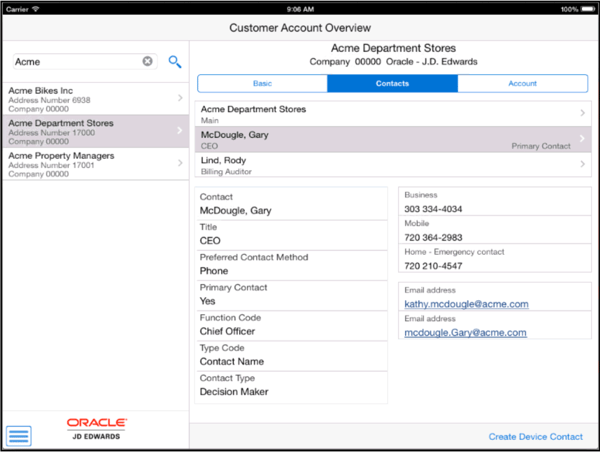Click the 9:06 AM clock
This screenshot has height=452, width=600.
pyautogui.click(x=300, y=9)
